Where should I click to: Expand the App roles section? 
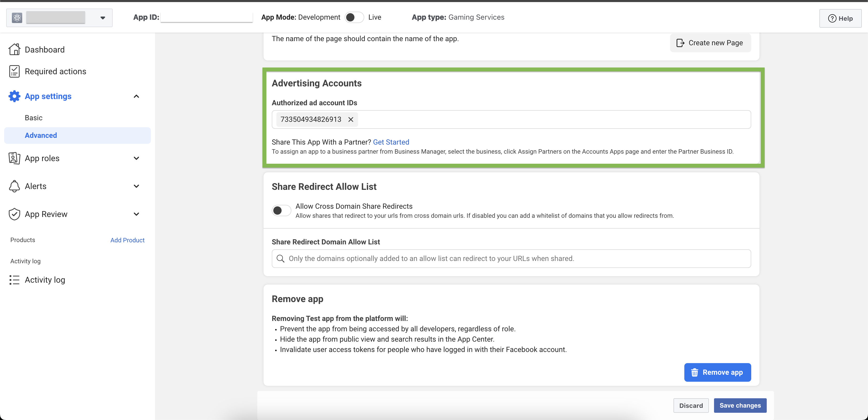136,158
